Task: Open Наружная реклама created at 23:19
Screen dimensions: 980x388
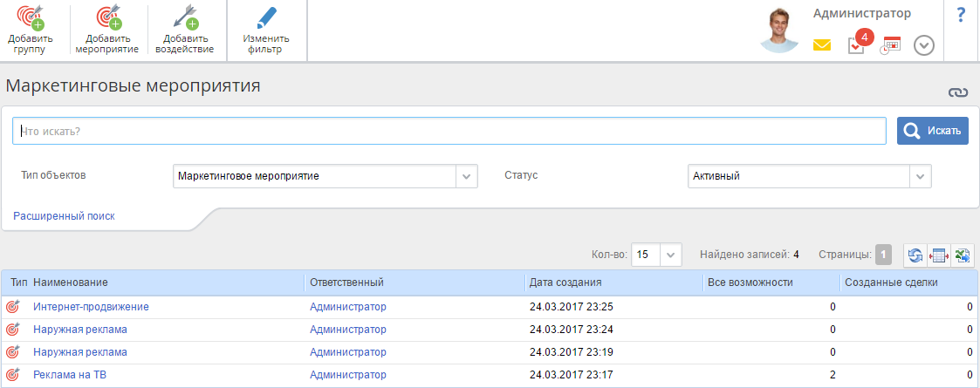Action: tap(80, 352)
